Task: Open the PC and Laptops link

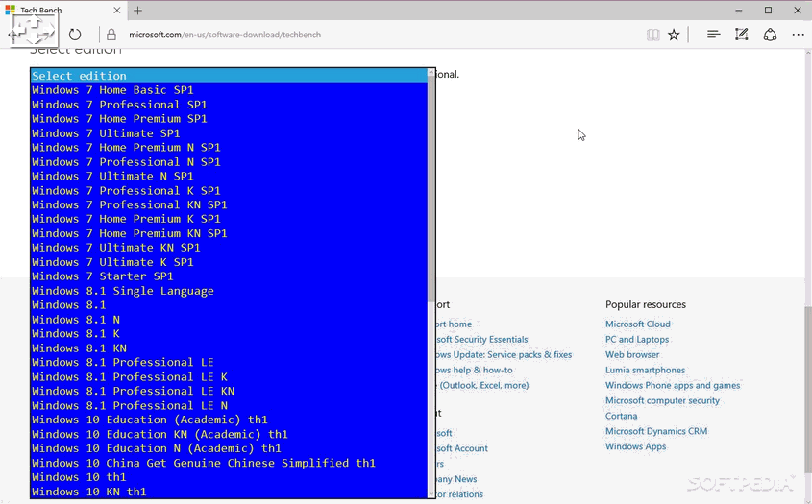Action: [x=637, y=340]
